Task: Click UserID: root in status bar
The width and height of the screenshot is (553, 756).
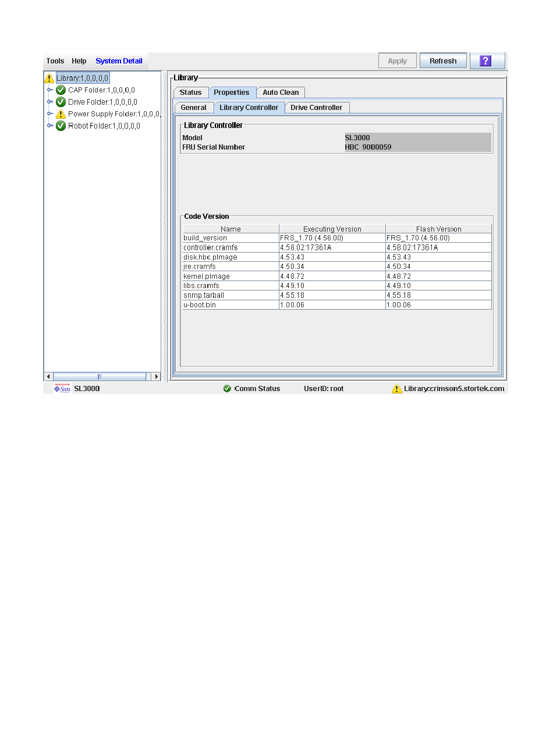Action: [324, 389]
